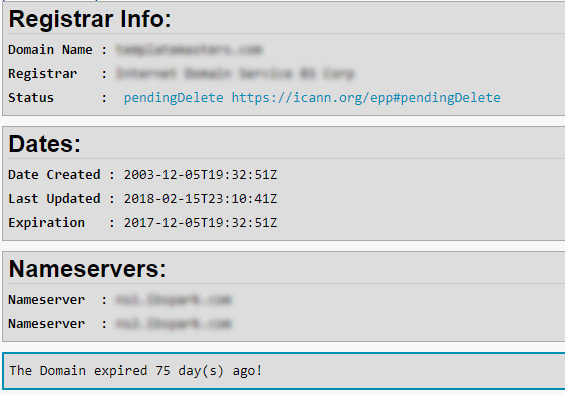Click the 'Registrar' label

pos(43,74)
